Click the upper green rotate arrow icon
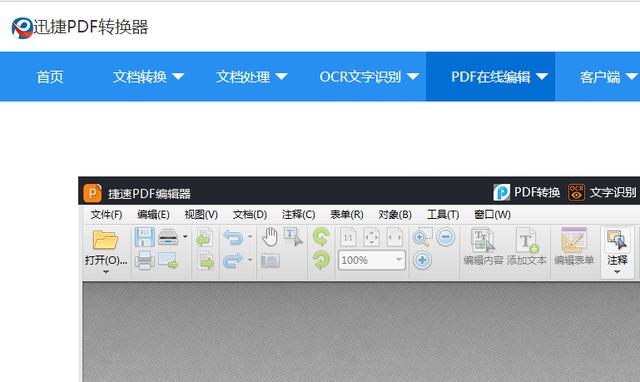Viewport: 640px width, 382px height. click(321, 237)
